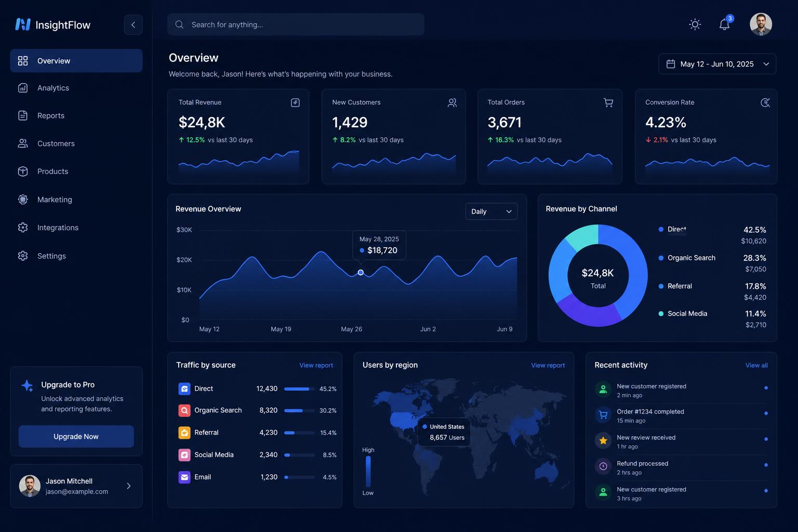Click the Reports document icon in sidebar
This screenshot has width=798, height=532.
[23, 115]
